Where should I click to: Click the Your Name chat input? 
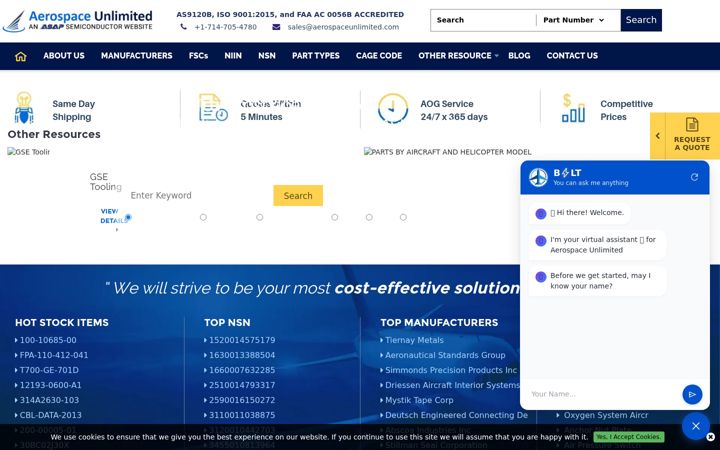coord(602,394)
